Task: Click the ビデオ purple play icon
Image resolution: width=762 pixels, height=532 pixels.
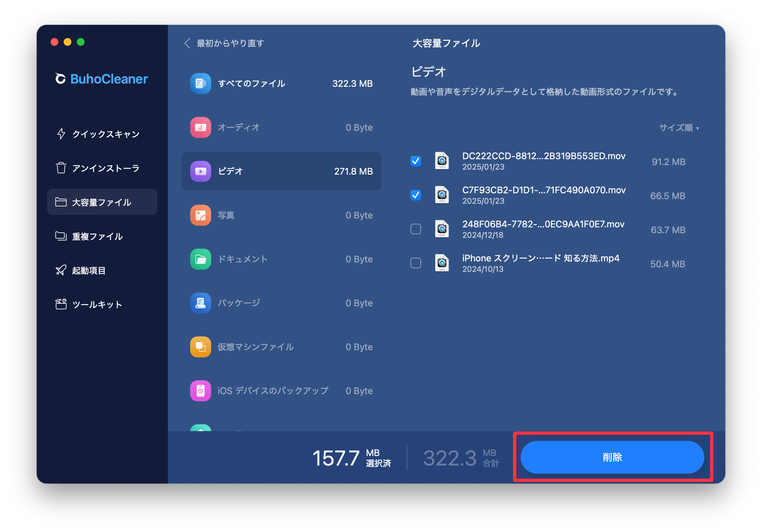Action: click(x=200, y=171)
